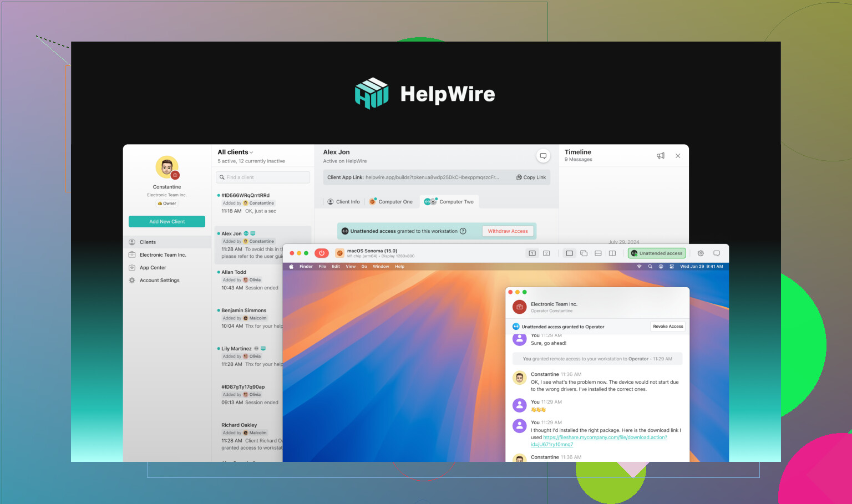Toggle the Unattended access badge in the toolbar
The image size is (852, 504).
tap(657, 253)
